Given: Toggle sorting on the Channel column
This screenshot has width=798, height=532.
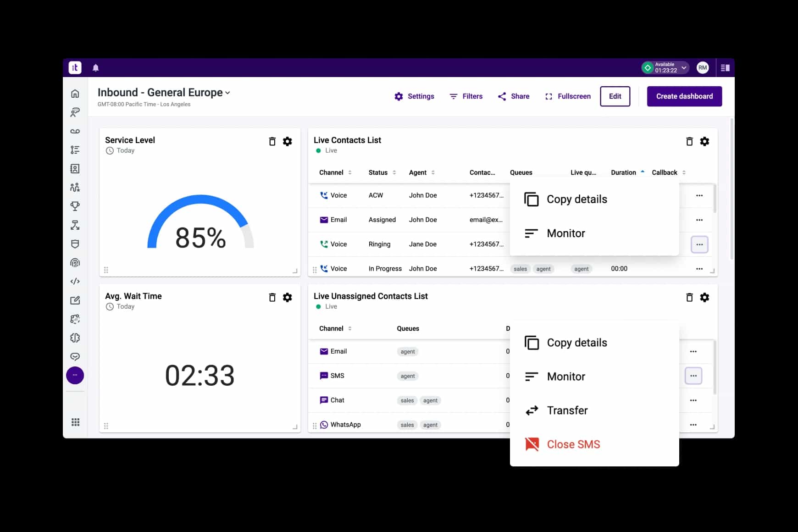Looking at the screenshot, I should coord(350,172).
